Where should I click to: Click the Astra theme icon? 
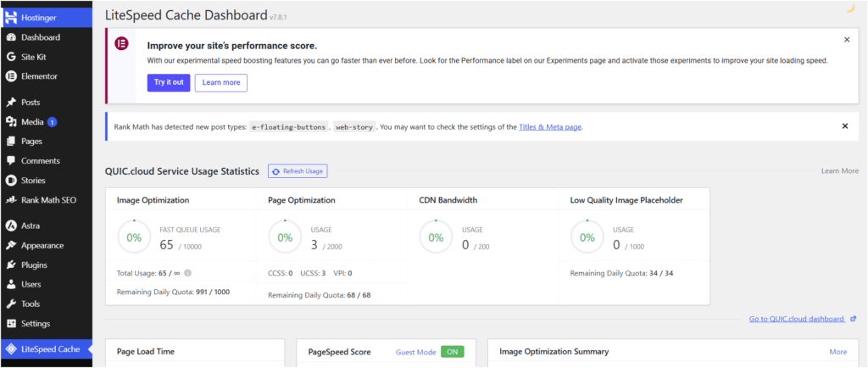point(10,226)
